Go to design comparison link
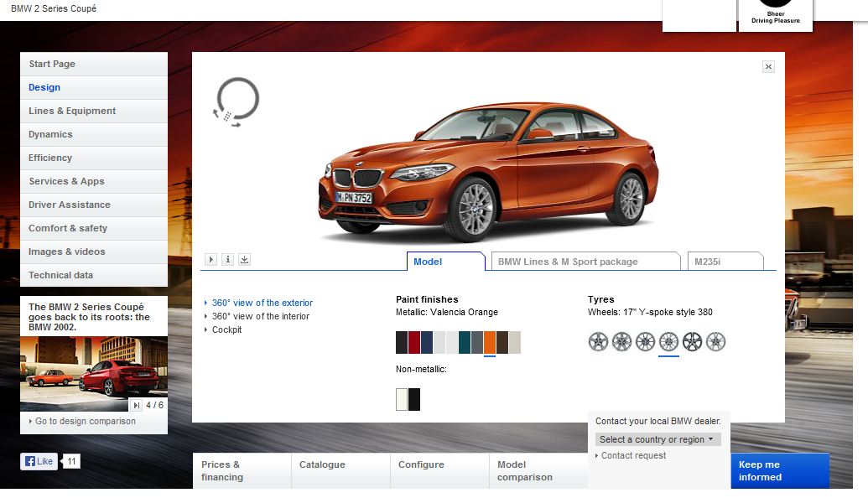This screenshot has width=868, height=498. 85,421
